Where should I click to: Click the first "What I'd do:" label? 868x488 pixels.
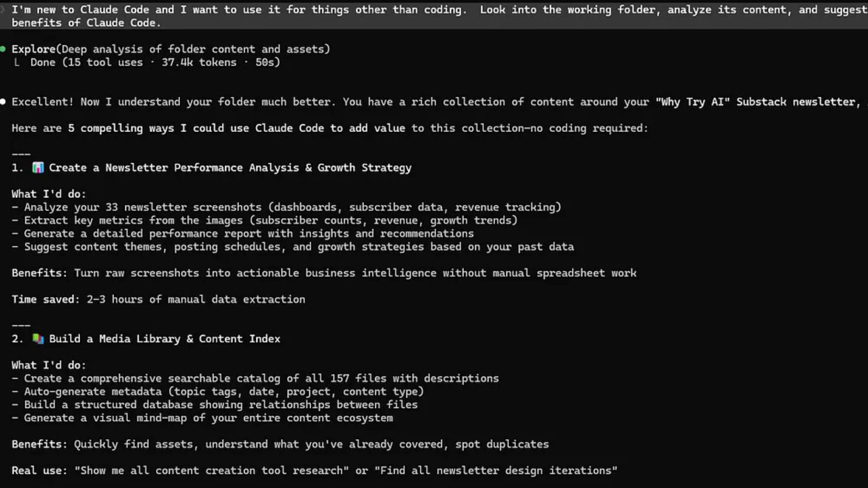[x=49, y=194]
